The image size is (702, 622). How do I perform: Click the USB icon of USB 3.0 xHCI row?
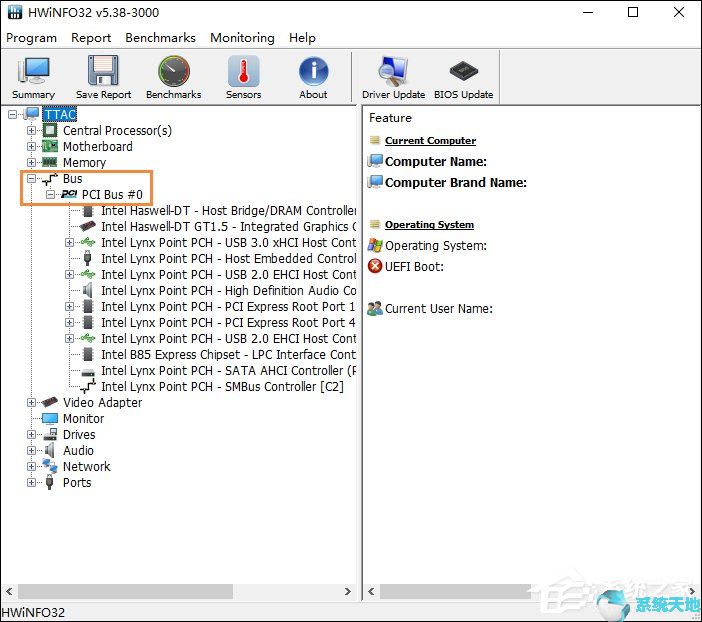pos(88,242)
